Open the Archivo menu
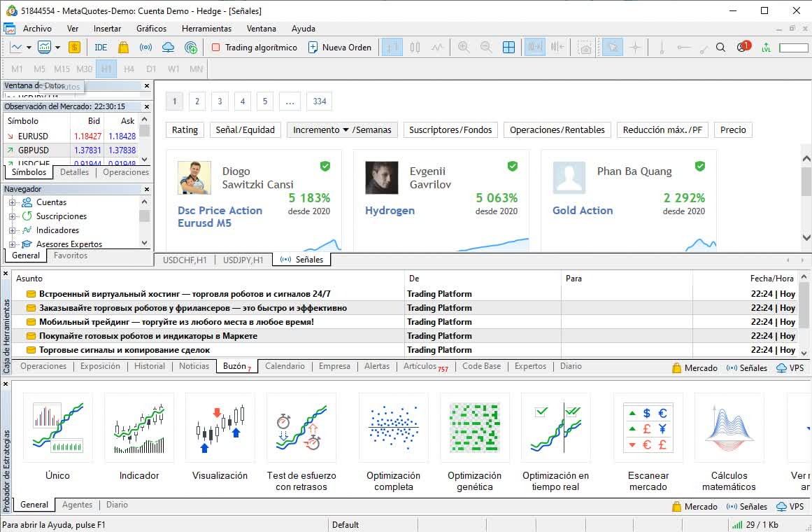Screen dimensions: 812x532 click(37, 29)
